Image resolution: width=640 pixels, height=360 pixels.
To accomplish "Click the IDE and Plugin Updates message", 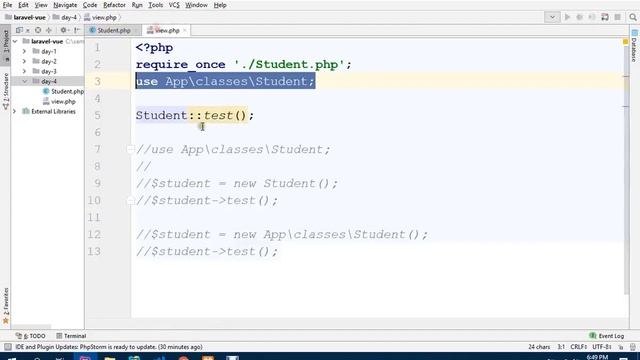I will point(109,347).
